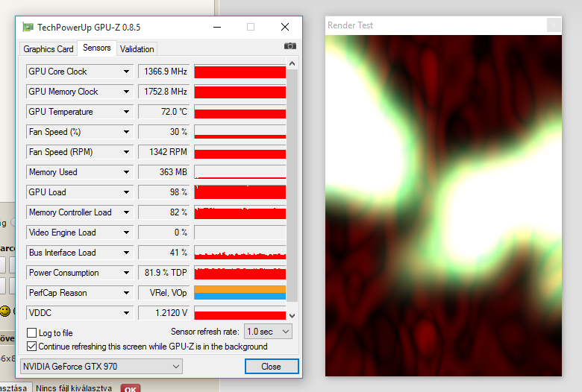This screenshot has height=392, width=582.
Task: Click the 1752.8 MHz memory clock value
Action: 163,91
